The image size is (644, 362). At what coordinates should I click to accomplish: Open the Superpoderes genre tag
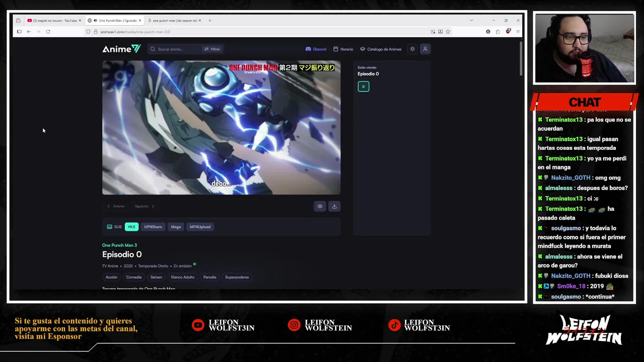click(237, 277)
